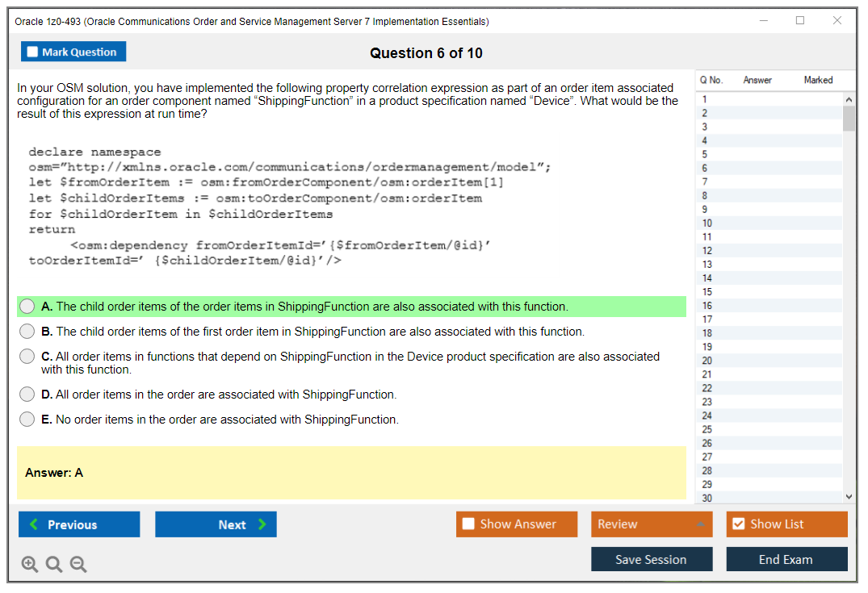Select answer option E radio button
The image size is (868, 593).
tap(27, 419)
